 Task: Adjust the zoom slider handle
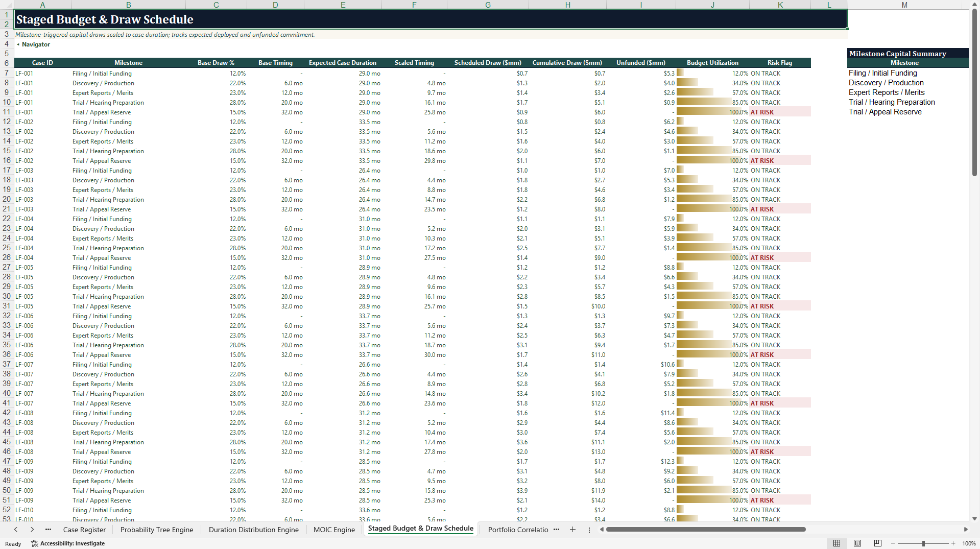(x=923, y=543)
